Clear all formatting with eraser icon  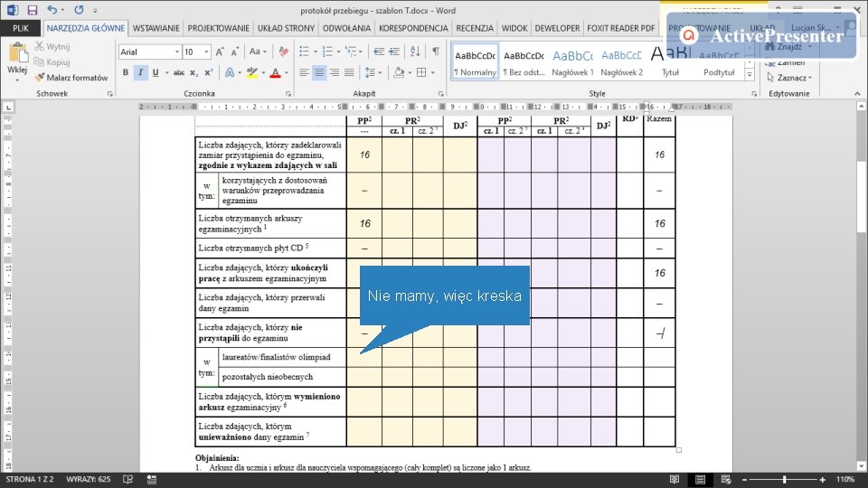[x=283, y=52]
